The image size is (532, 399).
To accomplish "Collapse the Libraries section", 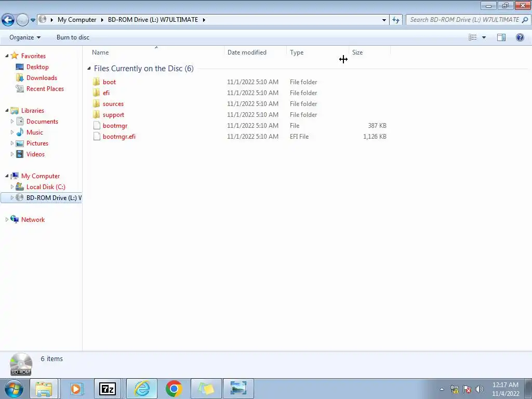I will point(7,110).
